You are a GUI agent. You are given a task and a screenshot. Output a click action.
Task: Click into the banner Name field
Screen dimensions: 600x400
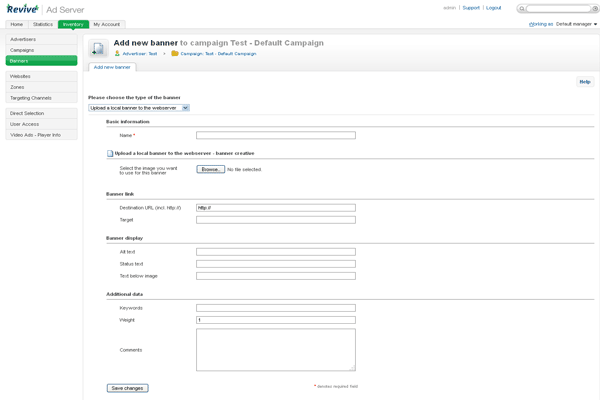(x=275, y=135)
